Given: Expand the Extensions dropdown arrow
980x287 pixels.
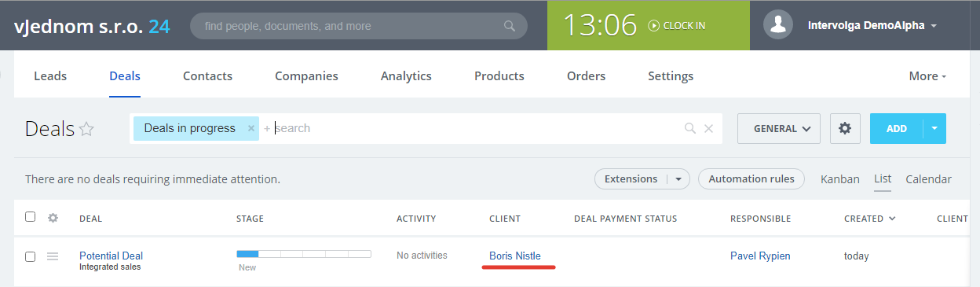Looking at the screenshot, I should pyautogui.click(x=678, y=179).
